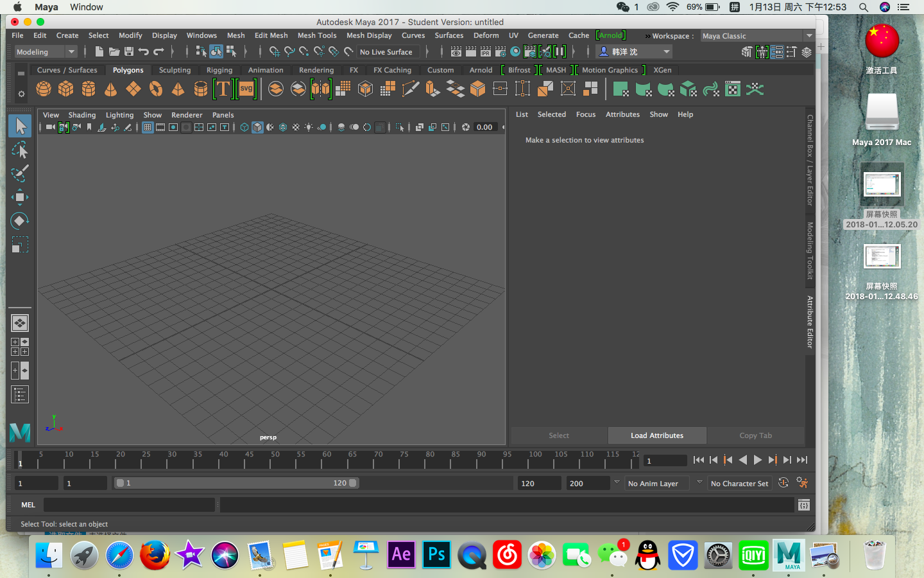Click the Multi-Cut knife shelf icon

[410, 89]
